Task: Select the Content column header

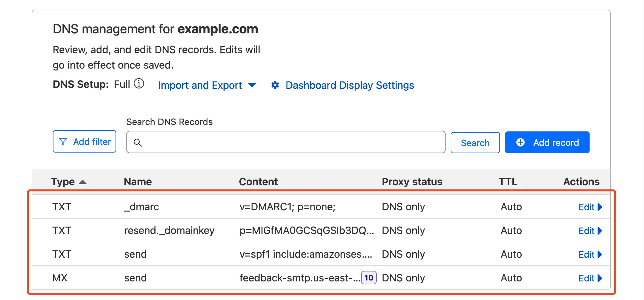Action: pos(258,181)
